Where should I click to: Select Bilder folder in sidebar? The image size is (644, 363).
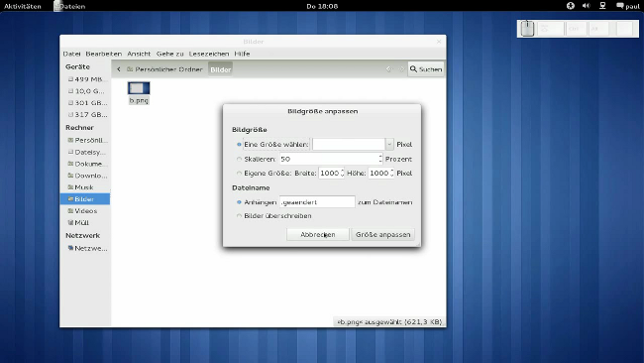click(85, 199)
